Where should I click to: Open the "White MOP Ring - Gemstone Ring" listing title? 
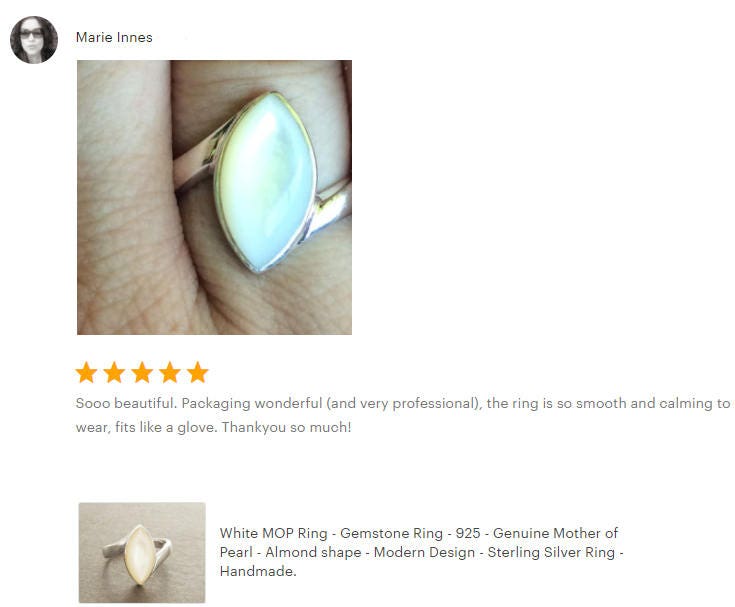[x=421, y=552]
